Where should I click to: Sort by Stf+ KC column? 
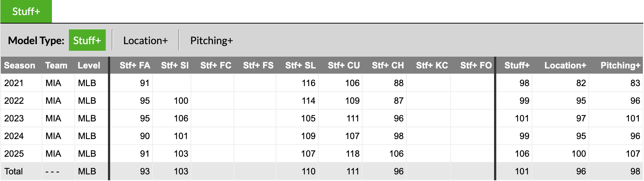[x=432, y=65]
